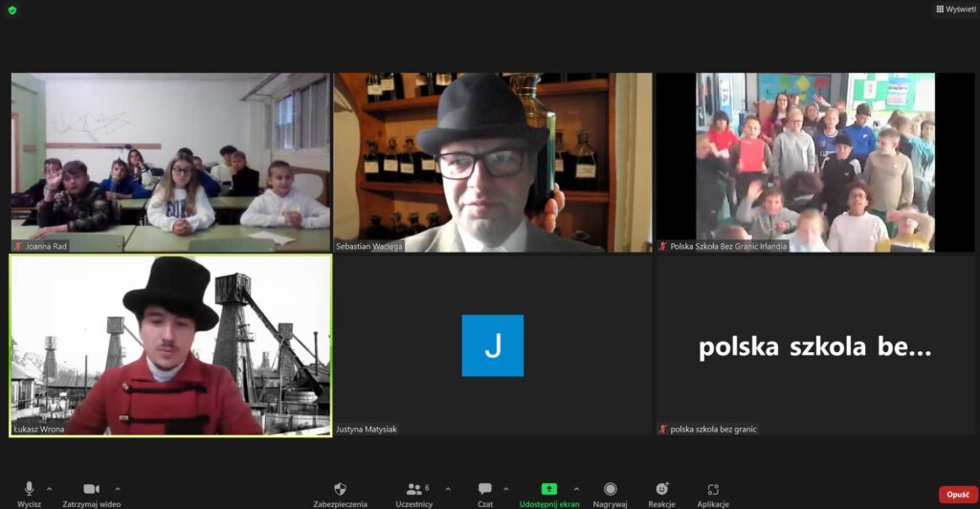
Task: Expand the chat options arrow beside Czat
Action: pyautogui.click(x=506, y=488)
